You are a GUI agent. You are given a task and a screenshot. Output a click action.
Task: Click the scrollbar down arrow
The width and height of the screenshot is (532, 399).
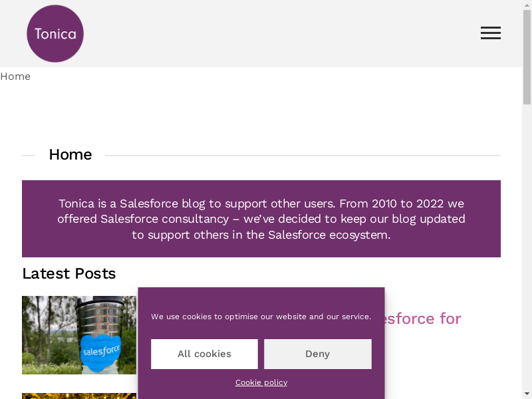pos(527,394)
